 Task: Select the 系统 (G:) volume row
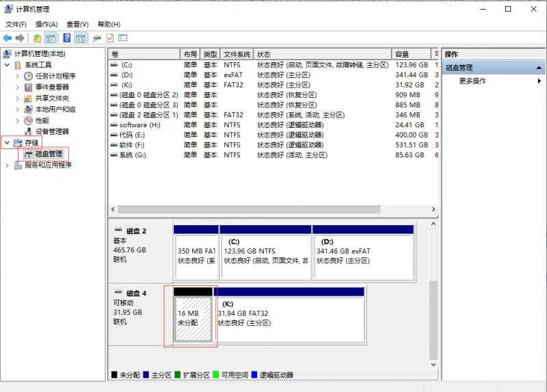click(x=274, y=155)
